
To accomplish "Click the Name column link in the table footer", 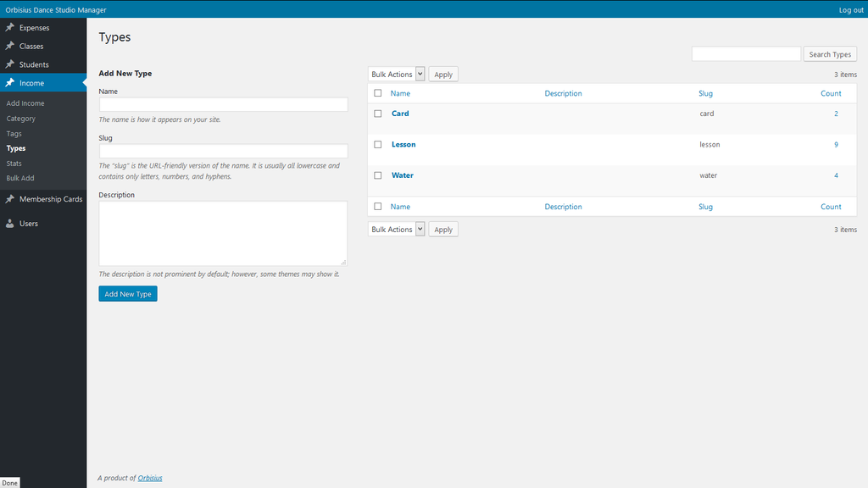I will pyautogui.click(x=400, y=207).
